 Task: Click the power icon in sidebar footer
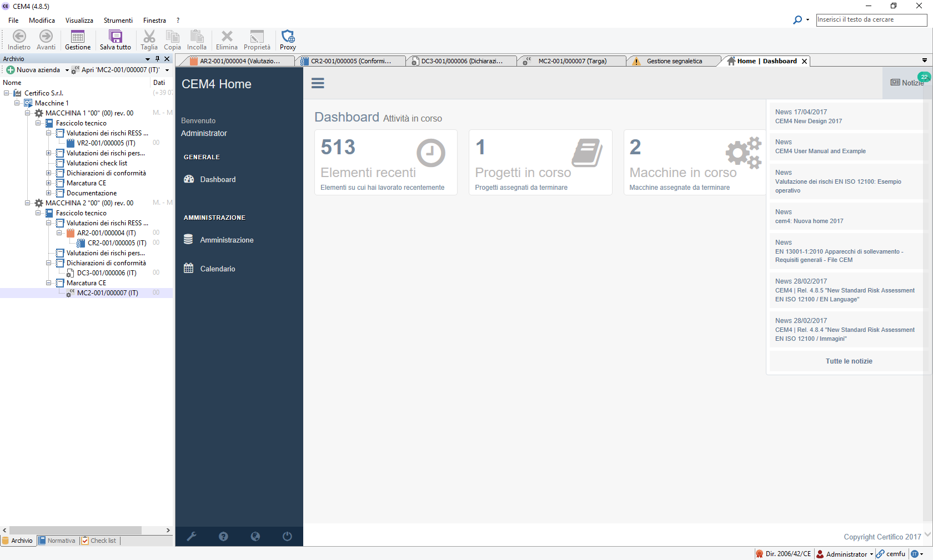[x=287, y=536]
